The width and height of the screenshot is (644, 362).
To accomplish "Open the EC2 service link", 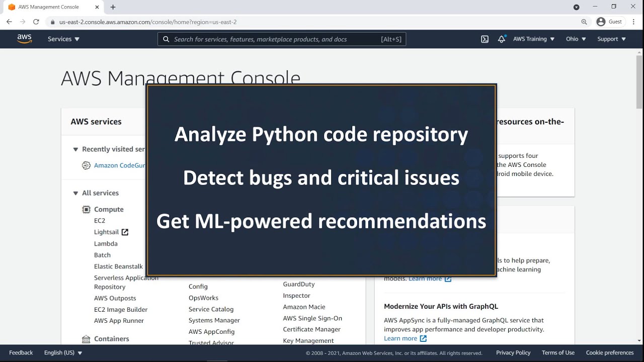I will (x=100, y=221).
